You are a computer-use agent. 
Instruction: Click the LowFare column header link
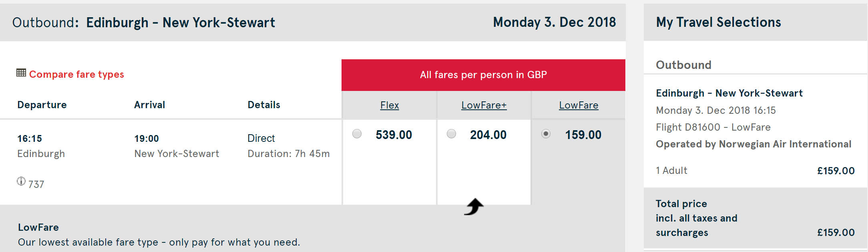(579, 105)
